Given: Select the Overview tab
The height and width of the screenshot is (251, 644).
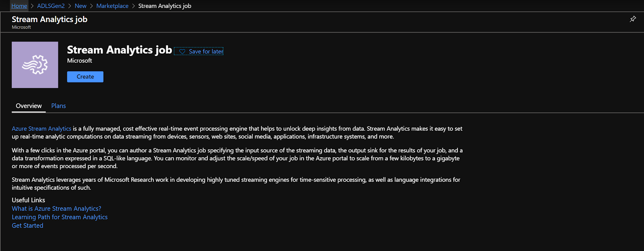Looking at the screenshot, I should click(x=29, y=106).
